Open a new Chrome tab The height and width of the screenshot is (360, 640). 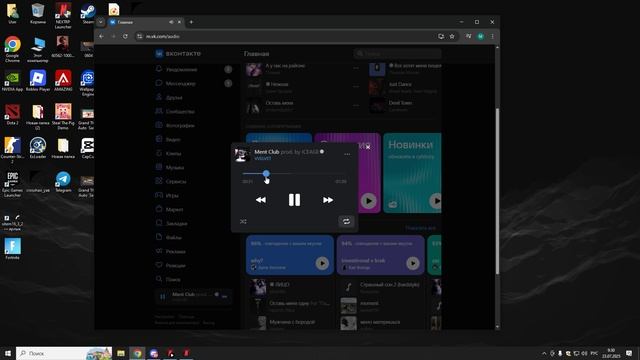(x=191, y=22)
